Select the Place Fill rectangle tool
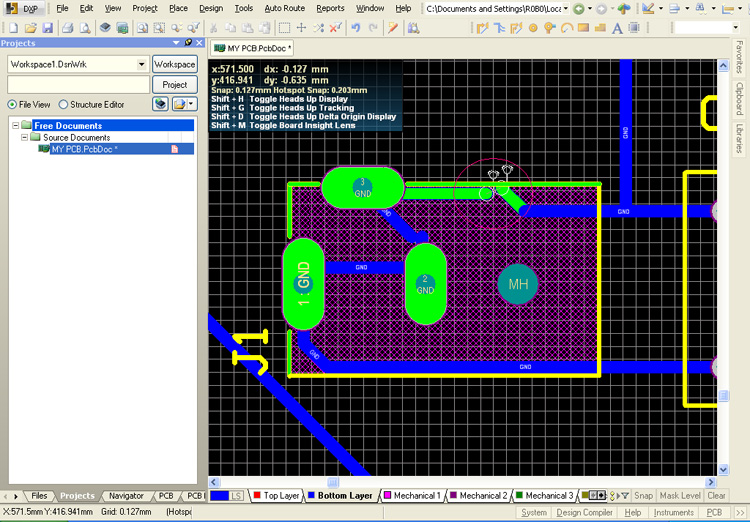The width and height of the screenshot is (750, 522). pyautogui.click(x=584, y=28)
